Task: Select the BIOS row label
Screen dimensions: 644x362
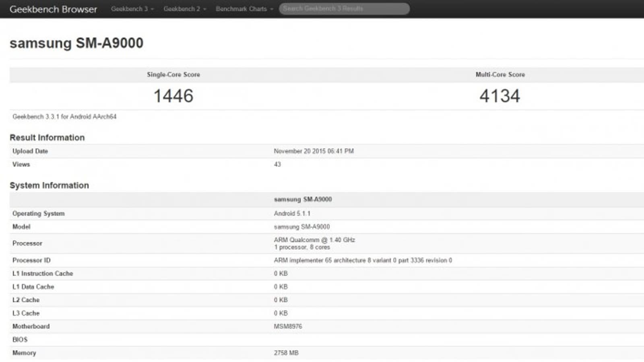Action: click(20, 340)
